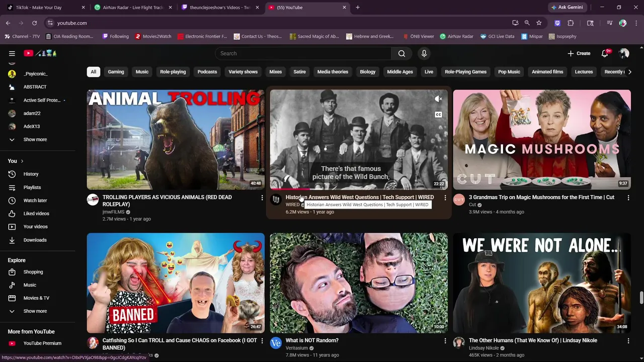Select the Satire filter chip
Image resolution: width=644 pixels, height=362 pixels.
[299, 72]
